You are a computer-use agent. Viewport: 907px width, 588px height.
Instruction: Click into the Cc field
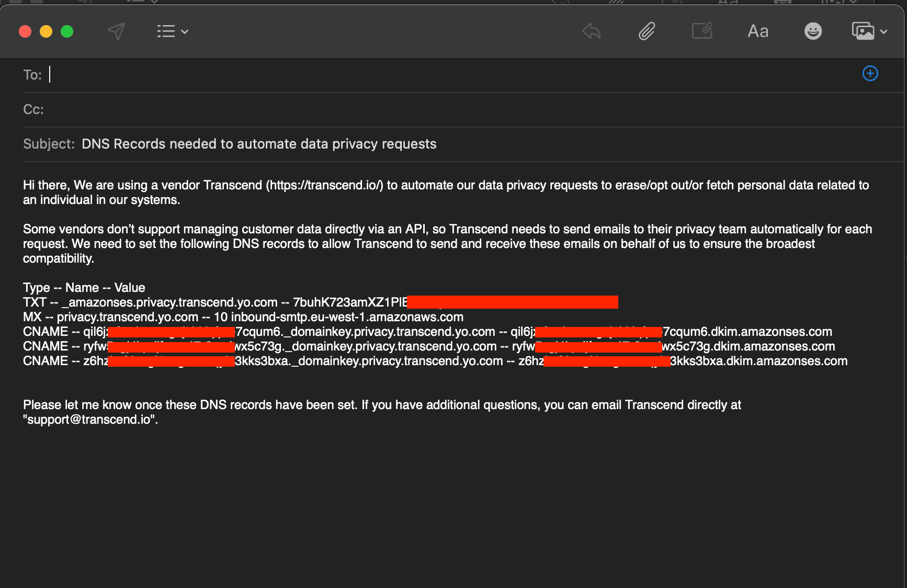(x=418, y=109)
